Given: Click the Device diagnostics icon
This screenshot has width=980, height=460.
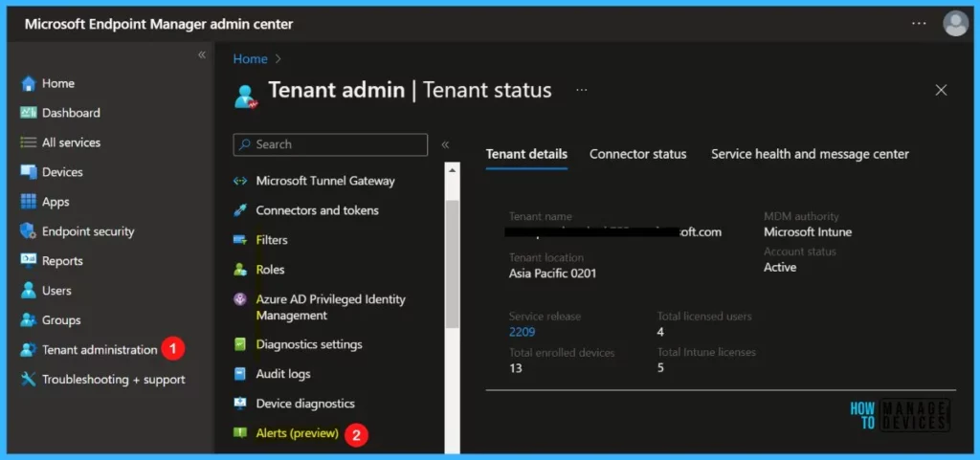Looking at the screenshot, I should (240, 404).
